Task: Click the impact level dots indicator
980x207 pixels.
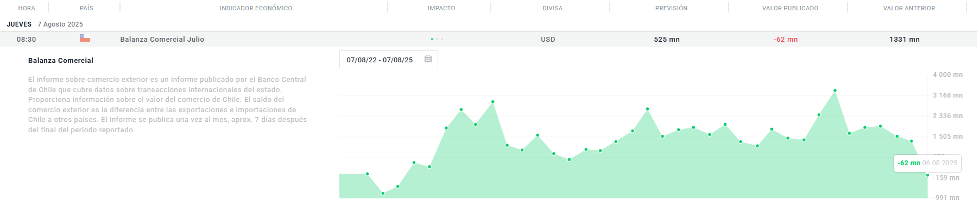Action: (437, 39)
